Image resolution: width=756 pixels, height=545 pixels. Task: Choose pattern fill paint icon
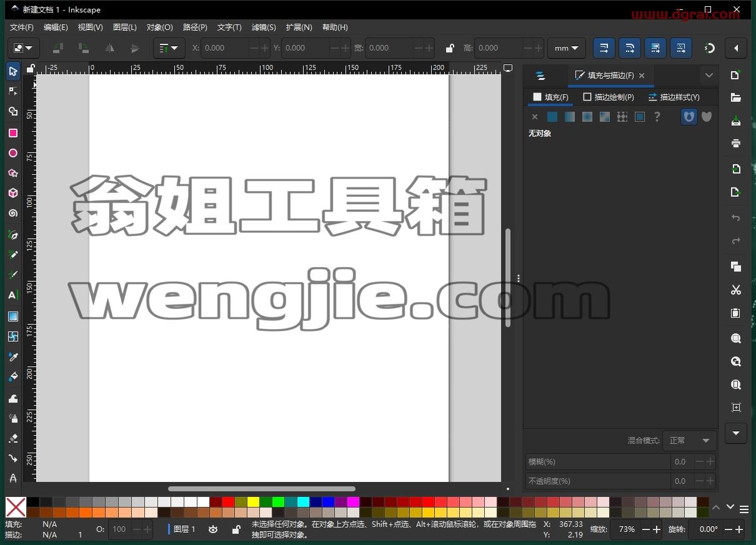click(622, 117)
